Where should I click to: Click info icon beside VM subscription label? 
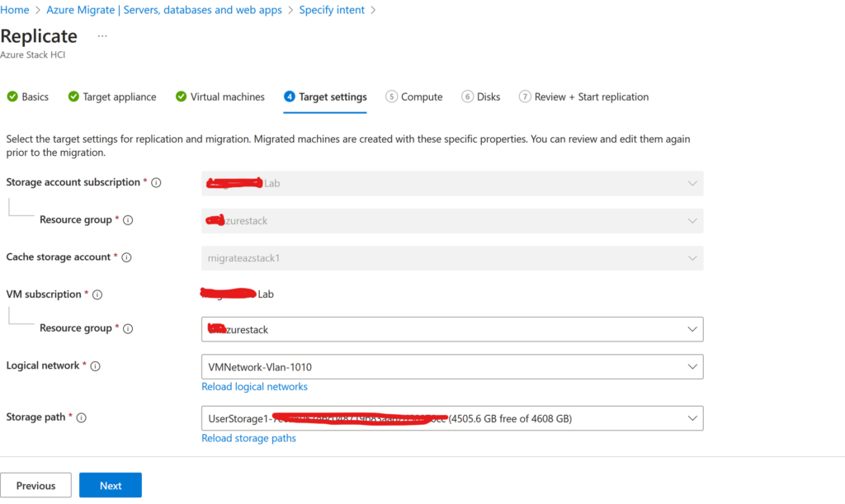point(97,294)
